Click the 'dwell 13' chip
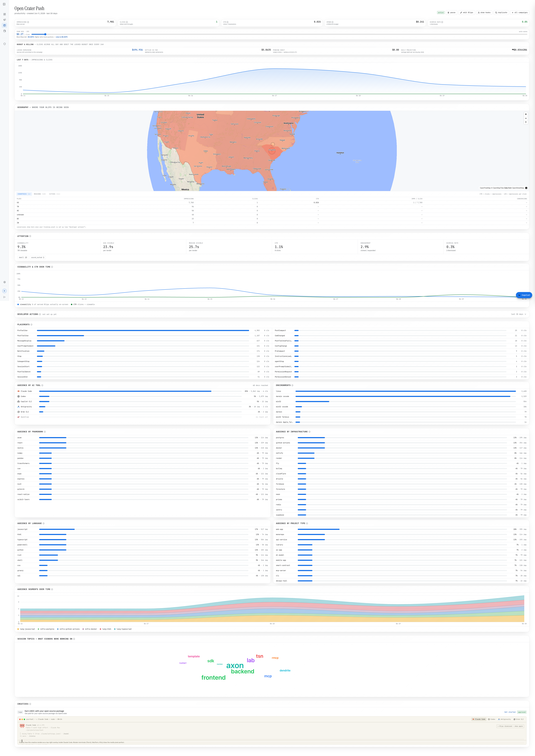The height and width of the screenshot is (756, 535). [x=23, y=258]
